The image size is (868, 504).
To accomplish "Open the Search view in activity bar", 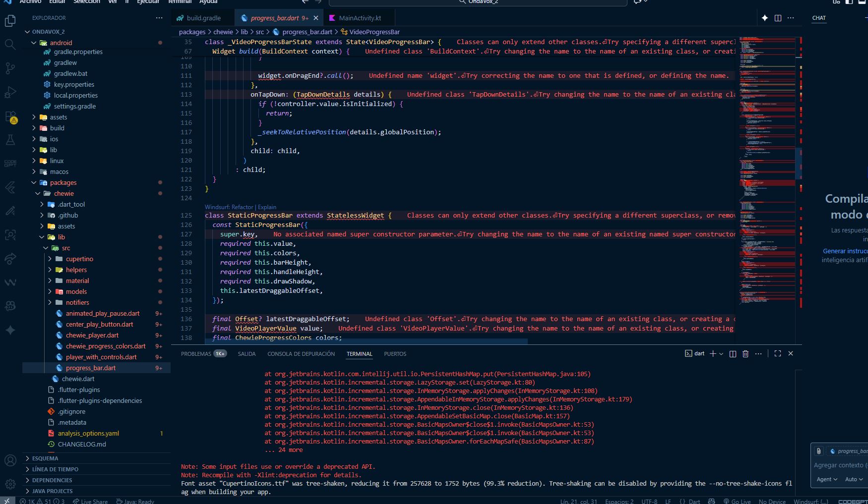I will [10, 45].
